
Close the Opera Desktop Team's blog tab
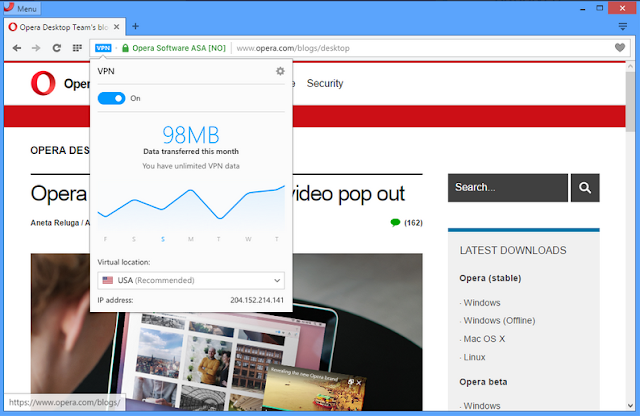click(116, 27)
